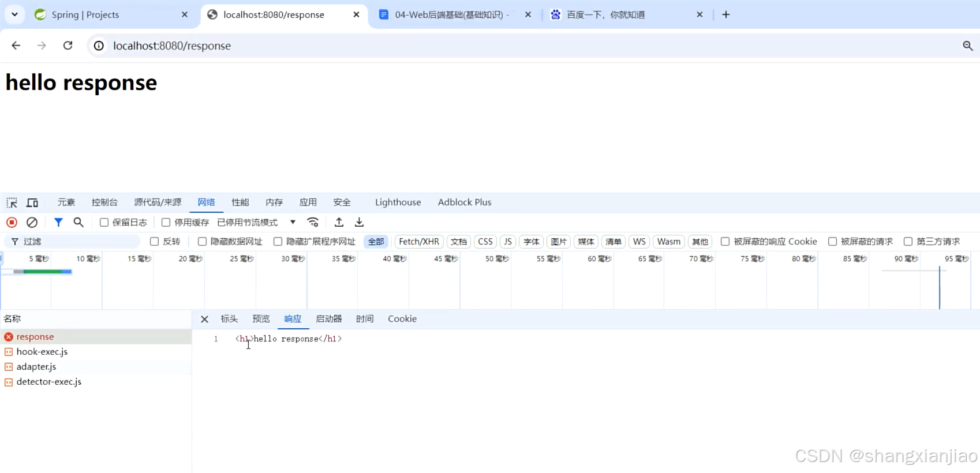Viewport: 980px width, 473px height.
Task: Enable 隐藏扩展程序网址 checkbox
Action: point(278,242)
